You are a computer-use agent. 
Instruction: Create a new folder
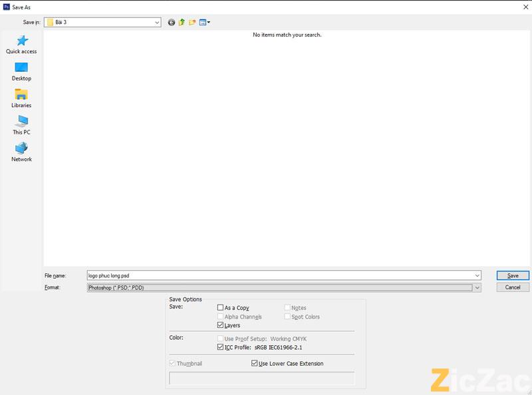[x=192, y=22]
